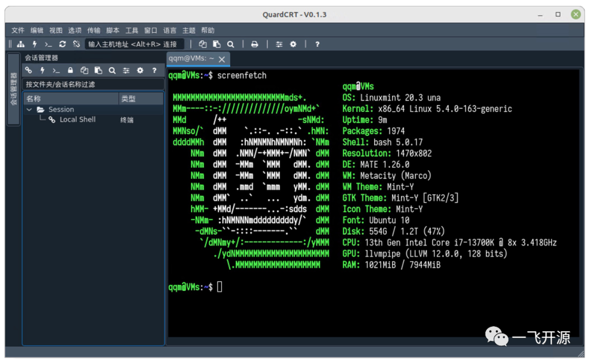The height and width of the screenshot is (364, 590).
Task: Click the local shell prompt icon in main toolbar
Action: point(48,44)
